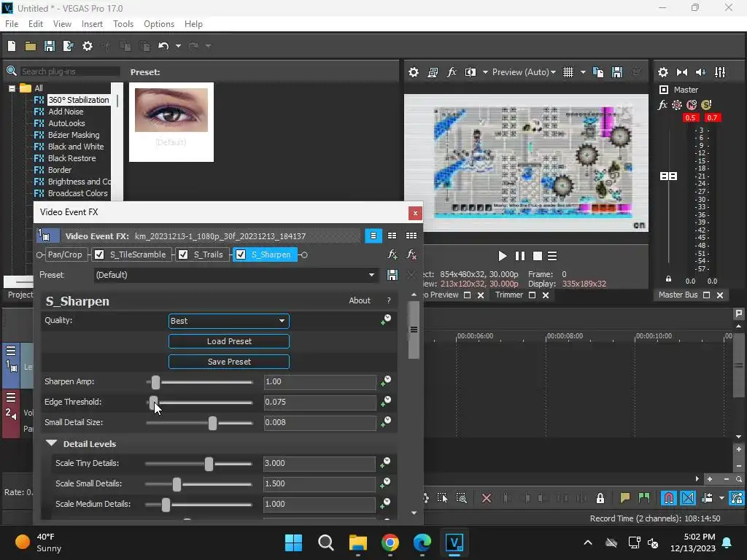Viewport: 747px width, 560px height.
Task: Collapse the All plug-ins tree folder
Action: (x=12, y=88)
